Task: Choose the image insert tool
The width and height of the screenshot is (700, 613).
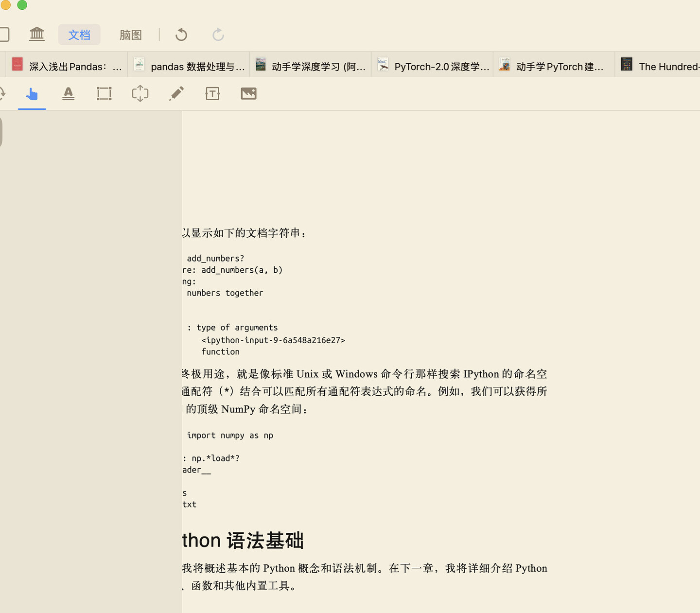Action: pos(248,93)
